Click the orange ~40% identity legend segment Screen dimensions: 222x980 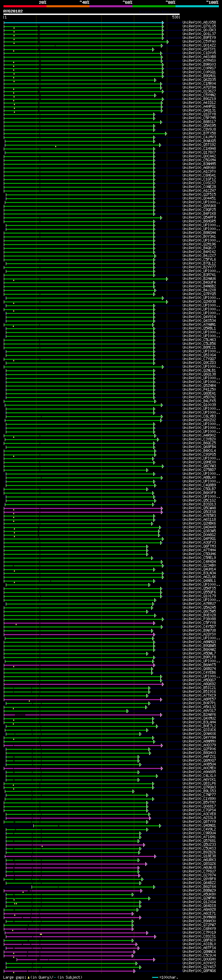[68, 6]
